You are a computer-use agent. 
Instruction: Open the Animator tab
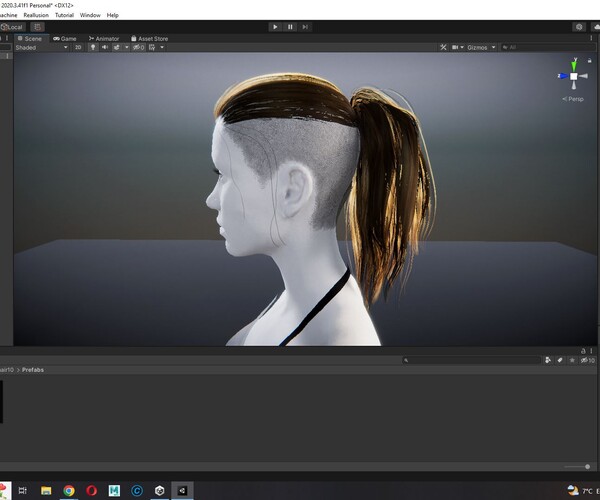104,39
